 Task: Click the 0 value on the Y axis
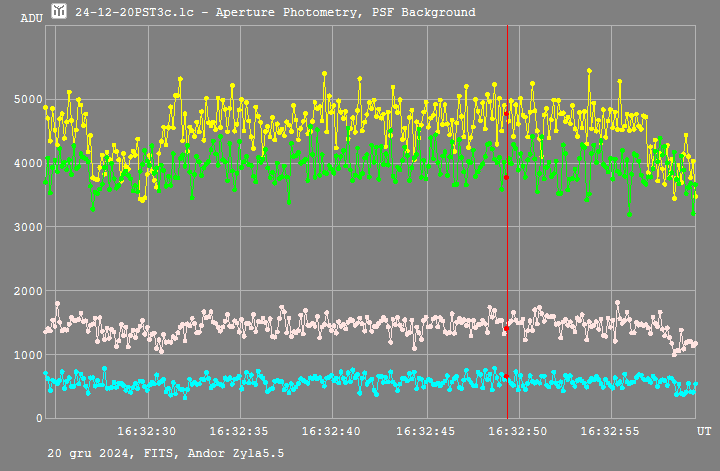click(39, 418)
